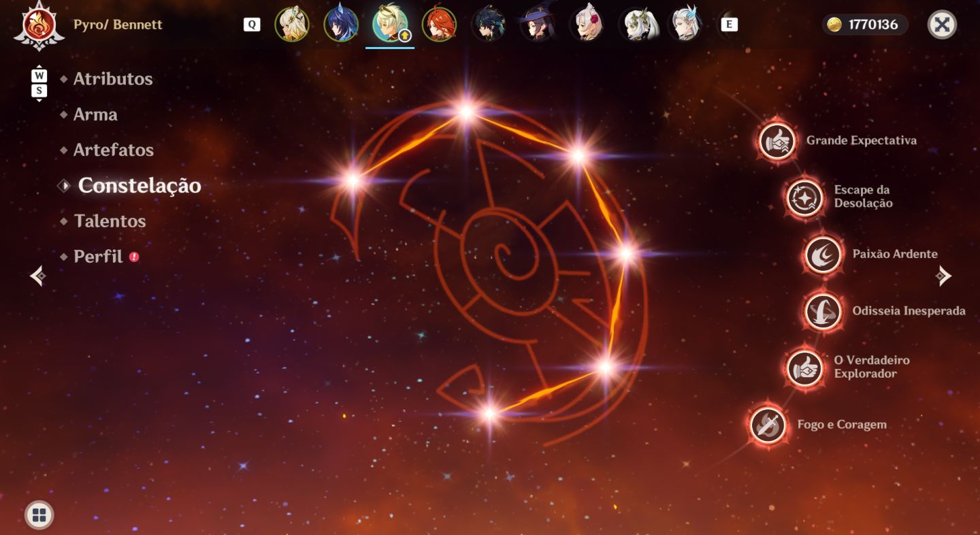Click the Pyro element emblem
The image size is (980, 535).
pyautogui.click(x=39, y=26)
